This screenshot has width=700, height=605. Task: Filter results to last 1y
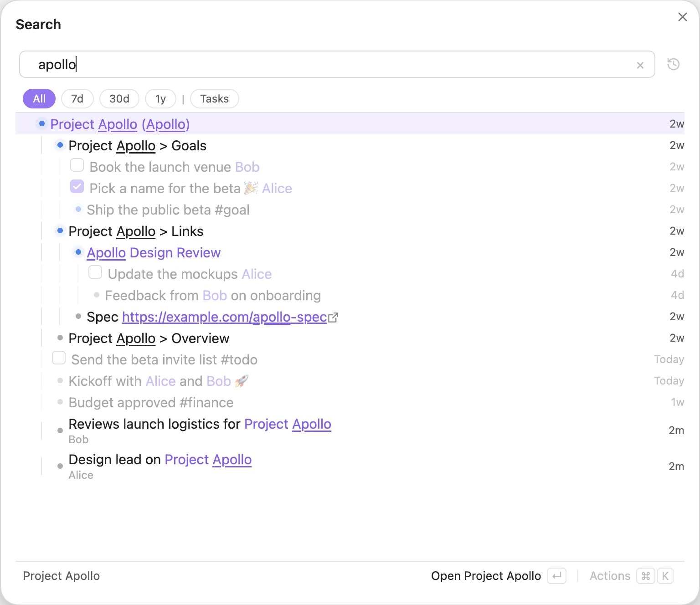tap(160, 99)
